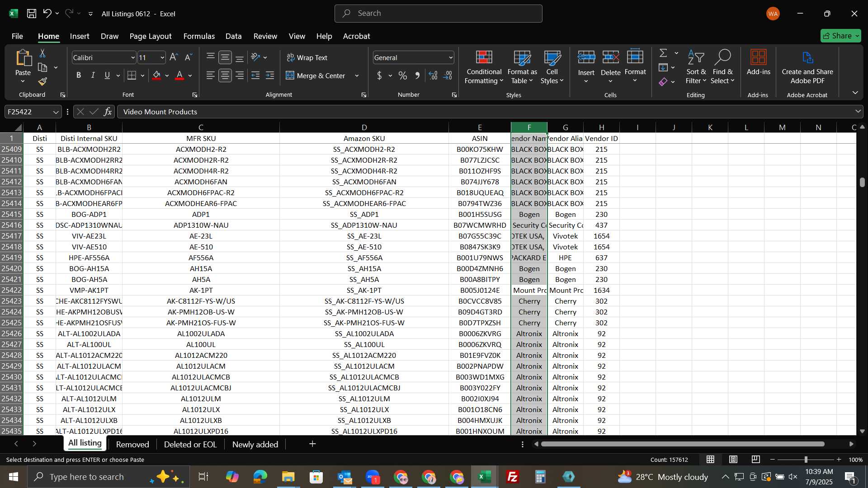Click the Increase Indent icon
Screen dimensions: 868x488
(x=270, y=75)
